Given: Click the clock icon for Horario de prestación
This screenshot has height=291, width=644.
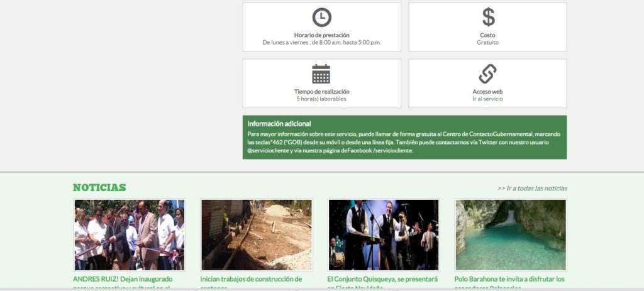Looking at the screenshot, I should [x=321, y=17].
